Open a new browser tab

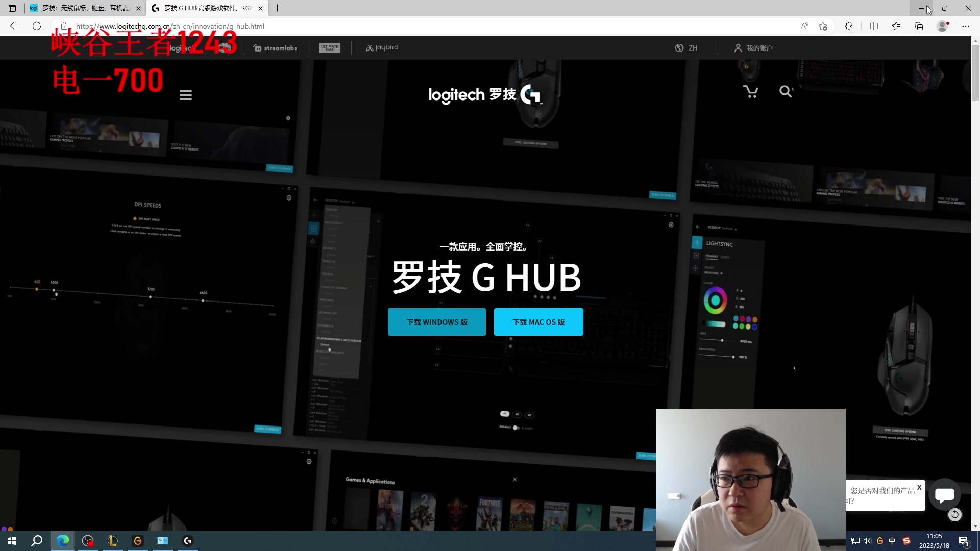[x=278, y=8]
